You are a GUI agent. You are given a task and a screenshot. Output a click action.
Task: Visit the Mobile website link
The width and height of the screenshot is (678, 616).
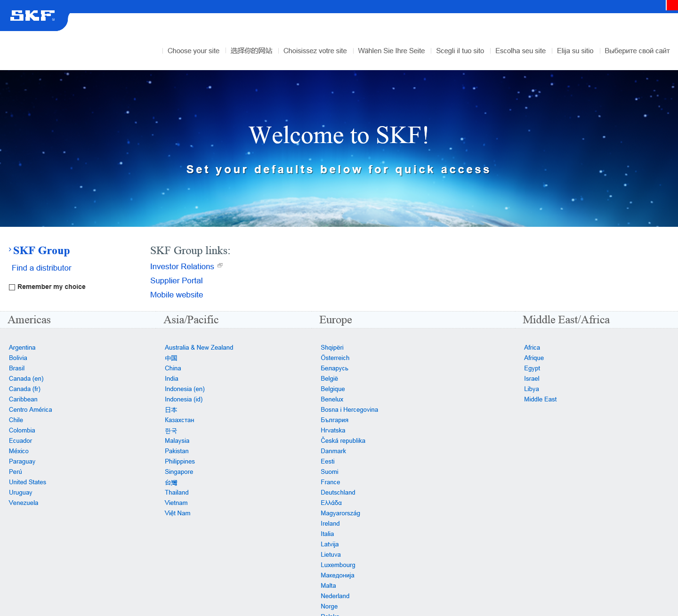click(x=177, y=295)
